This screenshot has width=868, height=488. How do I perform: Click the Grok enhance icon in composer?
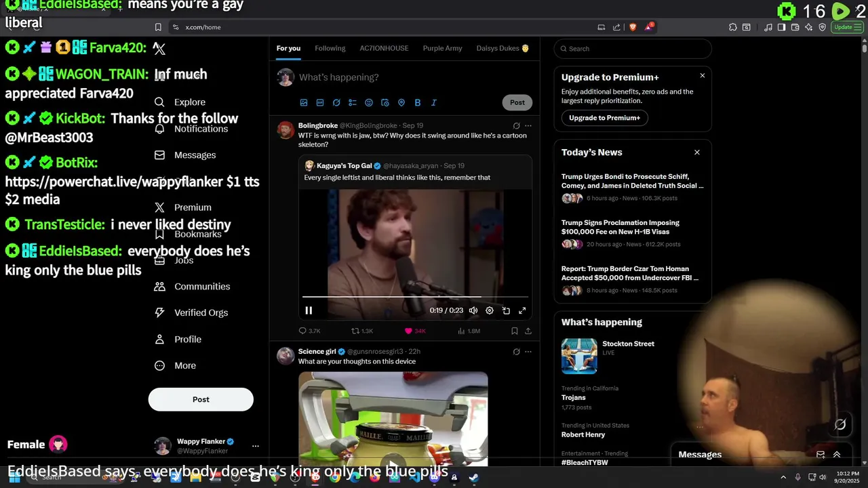[336, 102]
